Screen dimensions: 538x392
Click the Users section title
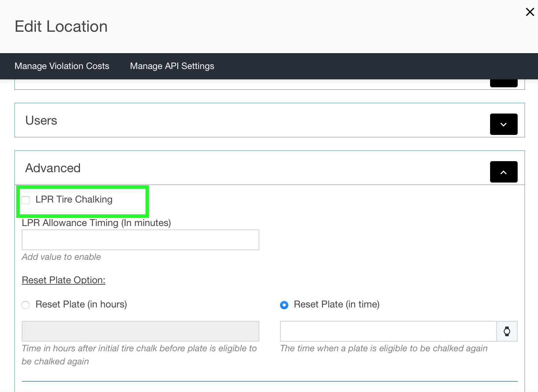coord(41,120)
